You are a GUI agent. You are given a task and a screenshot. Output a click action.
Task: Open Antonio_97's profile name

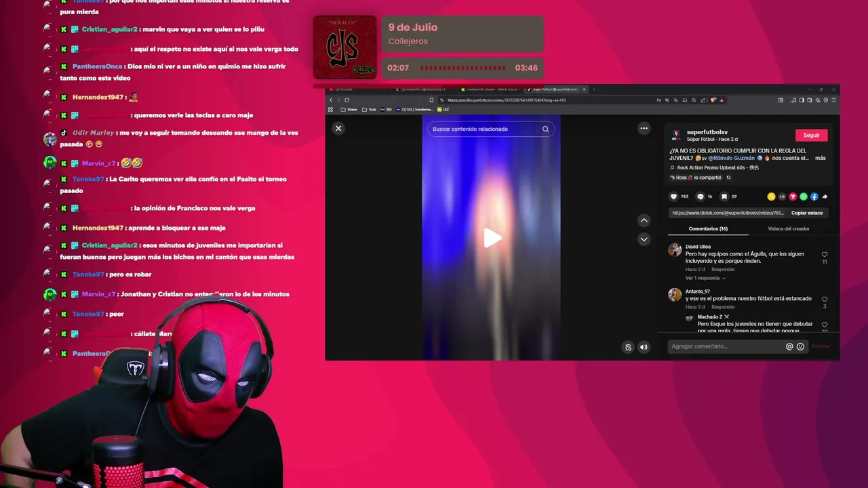[x=697, y=291]
